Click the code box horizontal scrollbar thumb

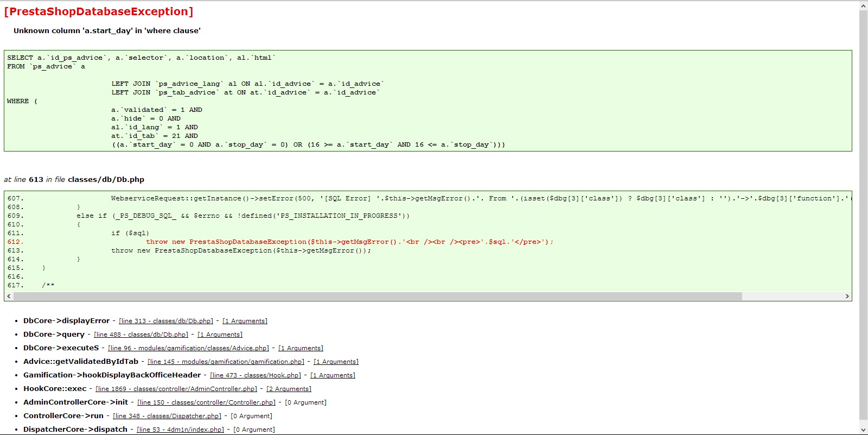pyautogui.click(x=378, y=297)
